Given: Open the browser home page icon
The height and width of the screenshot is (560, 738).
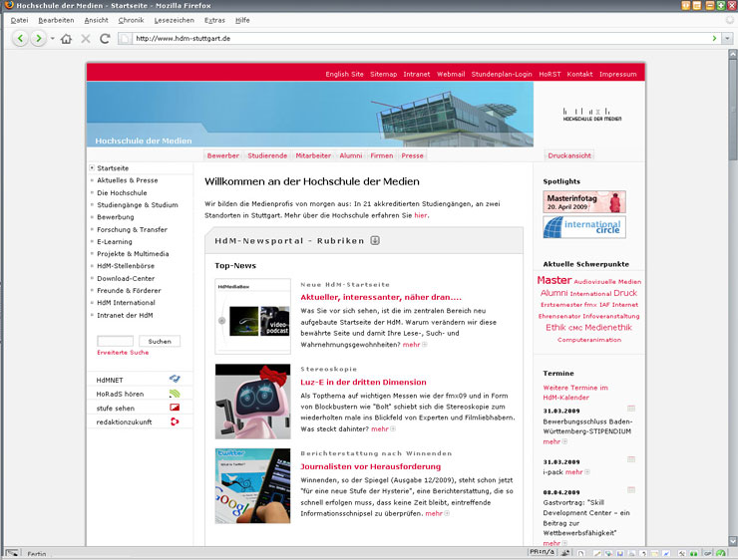Looking at the screenshot, I should [67, 39].
